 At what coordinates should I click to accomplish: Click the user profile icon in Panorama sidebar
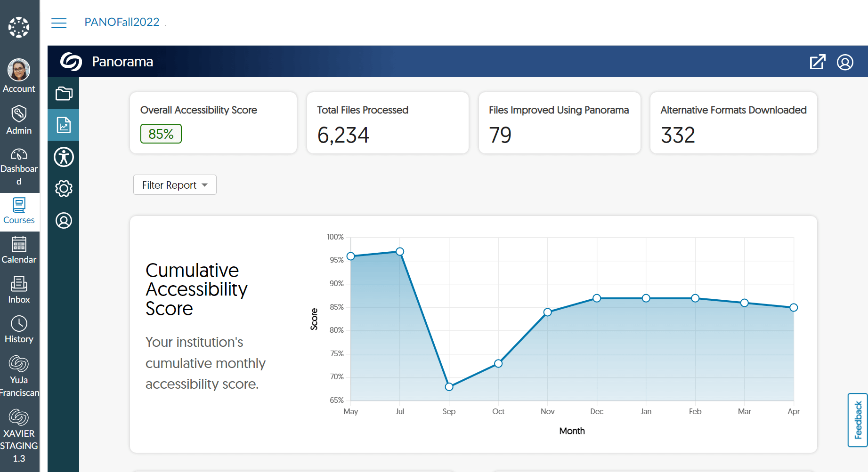(x=64, y=220)
